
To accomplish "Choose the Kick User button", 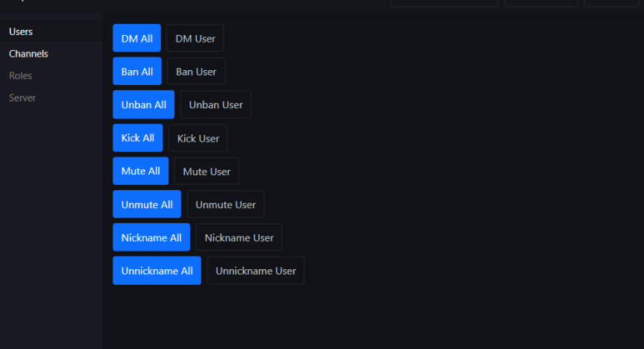I will click(198, 138).
